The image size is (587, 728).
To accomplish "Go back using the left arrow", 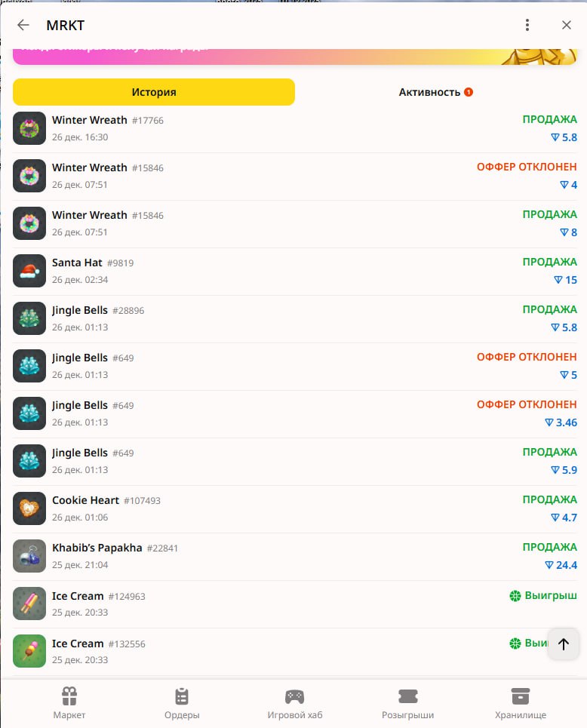I will point(23,25).
